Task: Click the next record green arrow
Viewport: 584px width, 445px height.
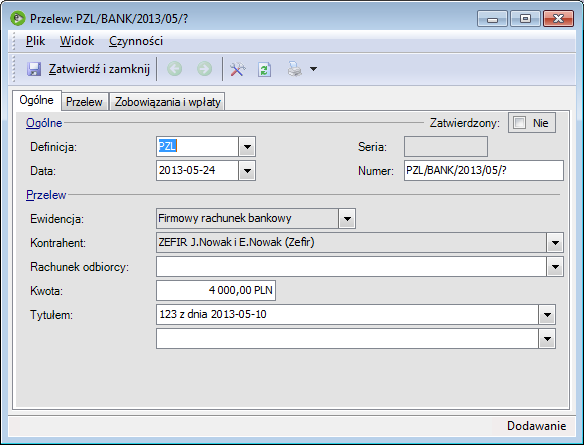Action: (204, 69)
